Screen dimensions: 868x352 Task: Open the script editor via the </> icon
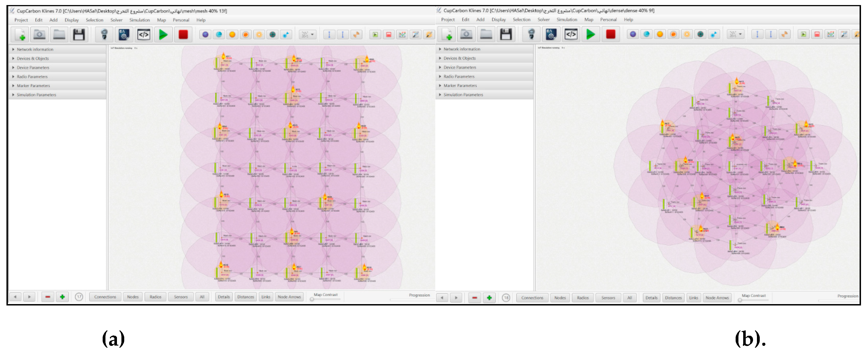point(144,34)
